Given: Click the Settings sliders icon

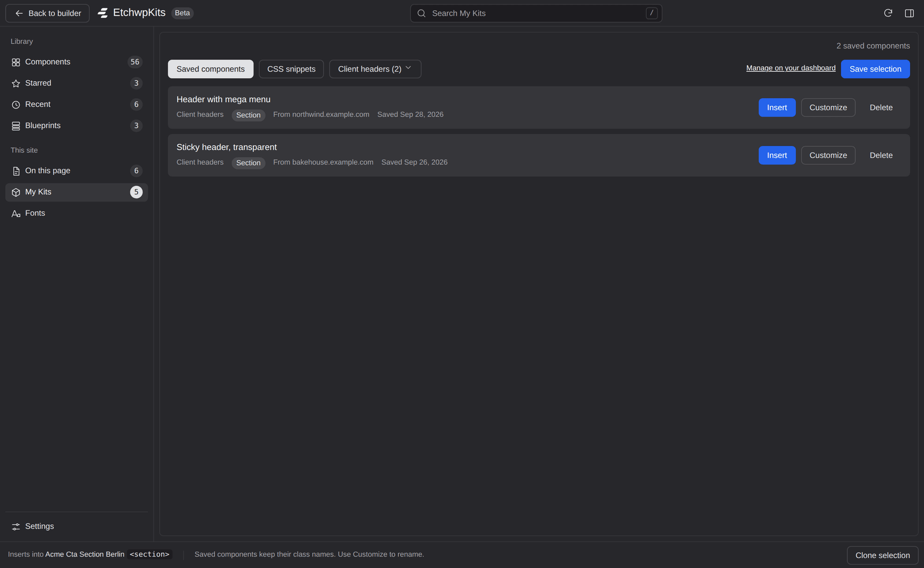Looking at the screenshot, I should (16, 526).
